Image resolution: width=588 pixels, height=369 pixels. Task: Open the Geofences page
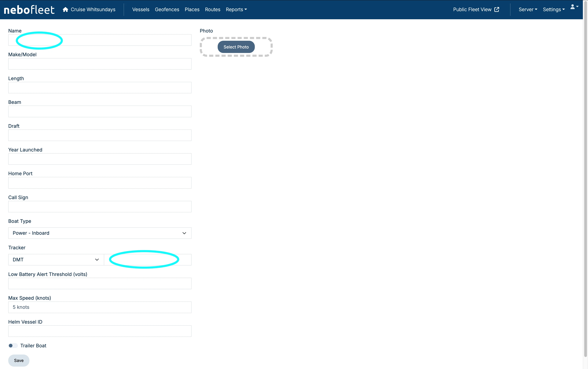point(167,9)
